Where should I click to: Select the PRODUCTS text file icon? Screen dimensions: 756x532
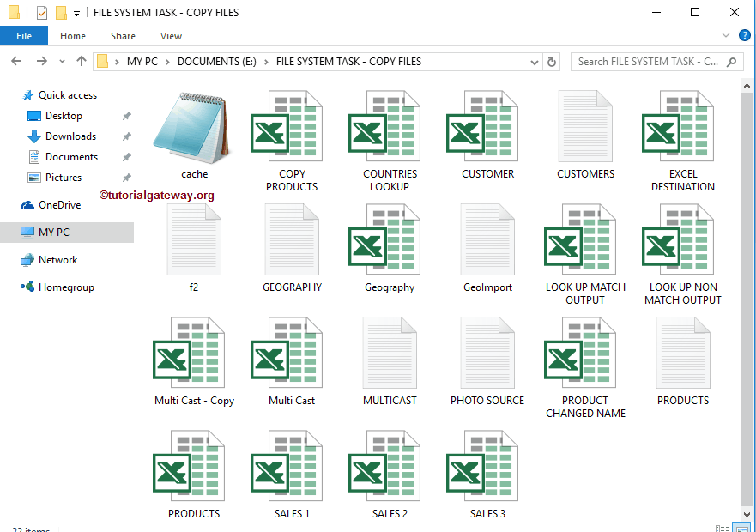(x=683, y=353)
